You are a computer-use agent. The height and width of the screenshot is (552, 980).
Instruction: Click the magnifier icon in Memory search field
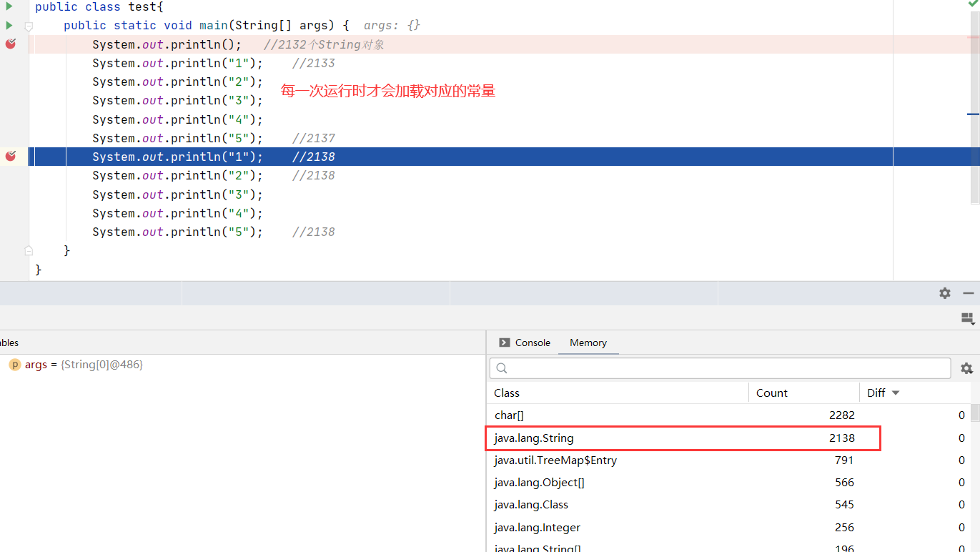point(502,368)
